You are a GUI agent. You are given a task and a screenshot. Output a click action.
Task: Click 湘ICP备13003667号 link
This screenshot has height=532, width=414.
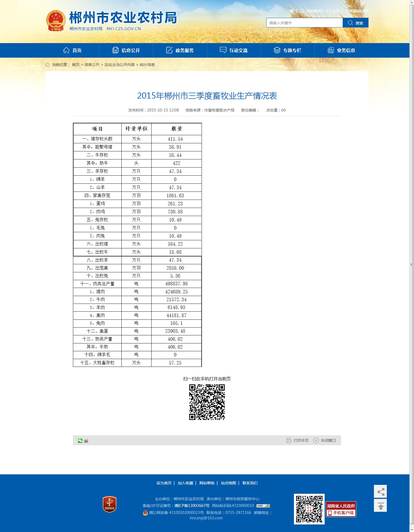tap(192, 506)
